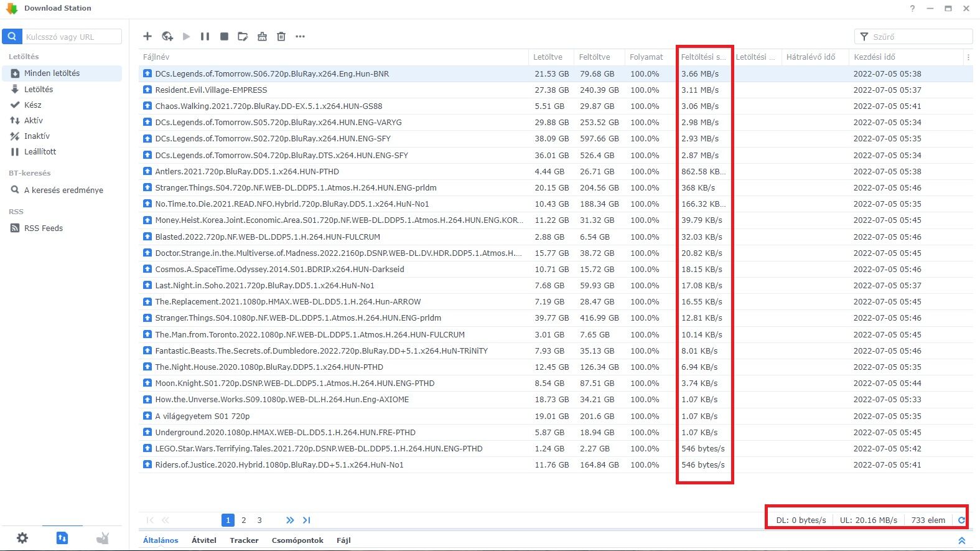Select Underground.2020.1080p row
The height and width of the screenshot is (551, 980).
coord(556,432)
